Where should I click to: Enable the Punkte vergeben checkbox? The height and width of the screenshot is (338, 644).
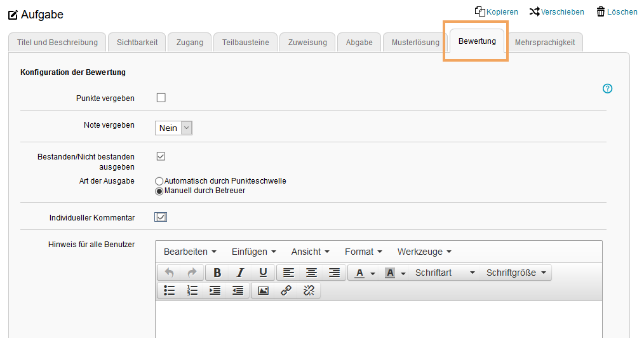(x=161, y=98)
